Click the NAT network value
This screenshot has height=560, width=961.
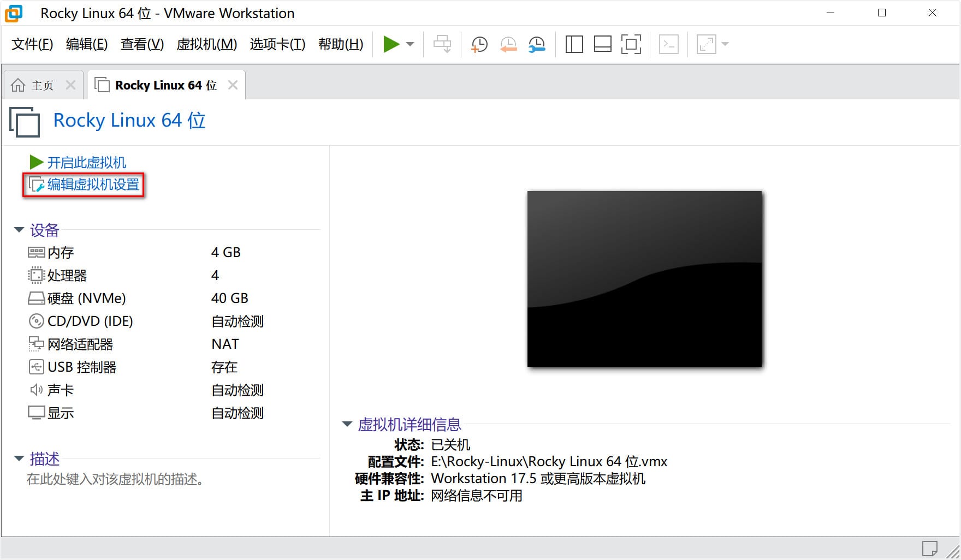click(225, 344)
